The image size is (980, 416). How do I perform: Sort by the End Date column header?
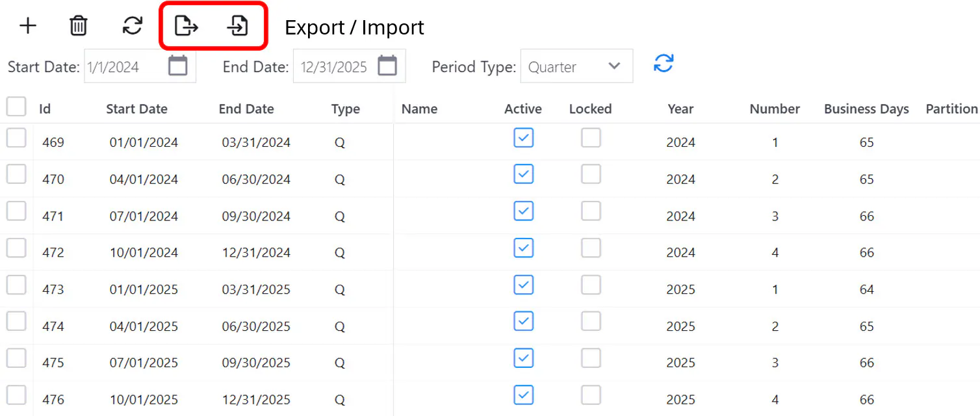coord(246,109)
